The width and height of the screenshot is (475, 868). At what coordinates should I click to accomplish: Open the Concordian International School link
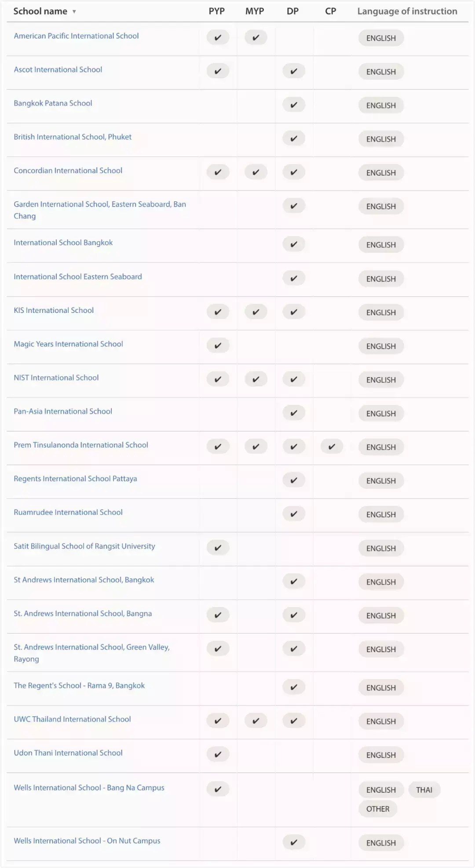68,171
